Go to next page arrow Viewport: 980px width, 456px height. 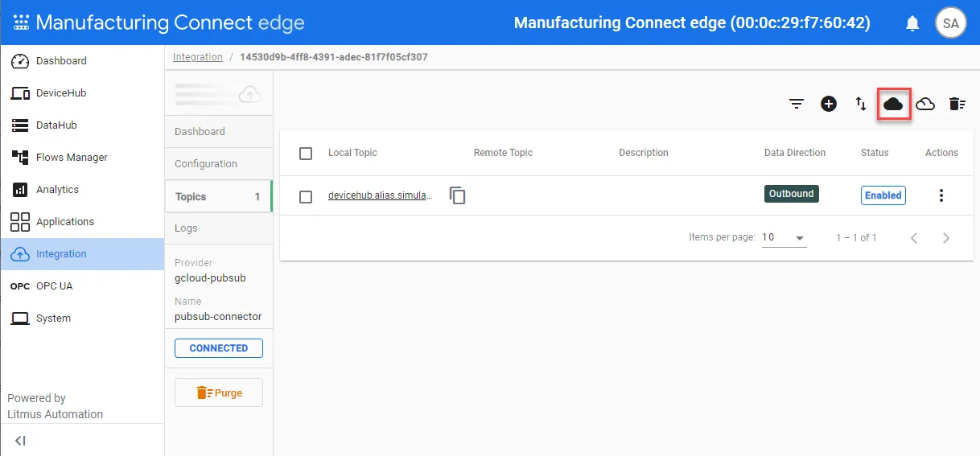pos(946,238)
